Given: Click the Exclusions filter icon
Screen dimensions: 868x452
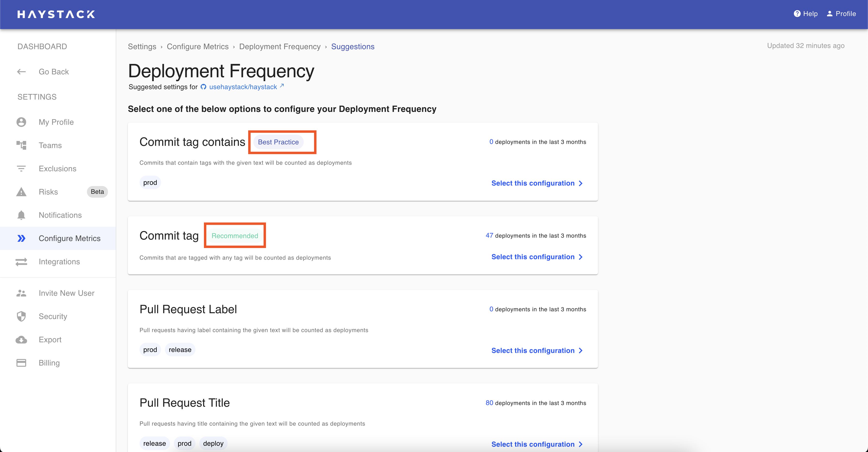Looking at the screenshot, I should [21, 169].
